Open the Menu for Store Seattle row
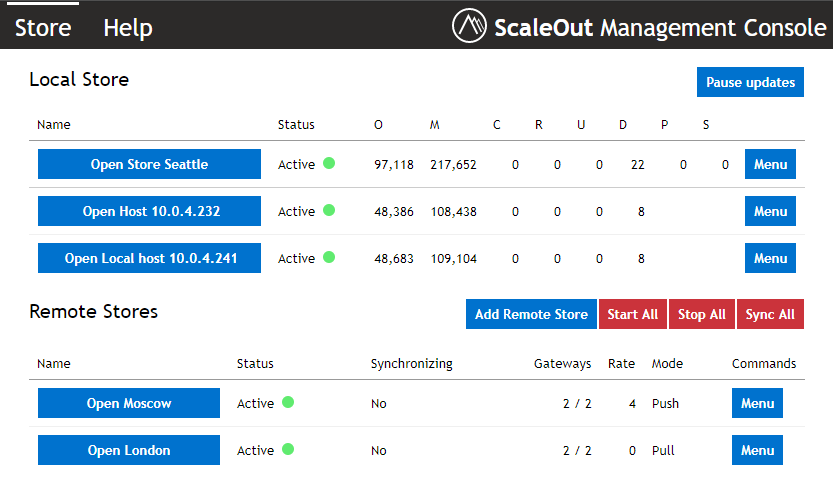The height and width of the screenshot is (495, 833). click(770, 164)
